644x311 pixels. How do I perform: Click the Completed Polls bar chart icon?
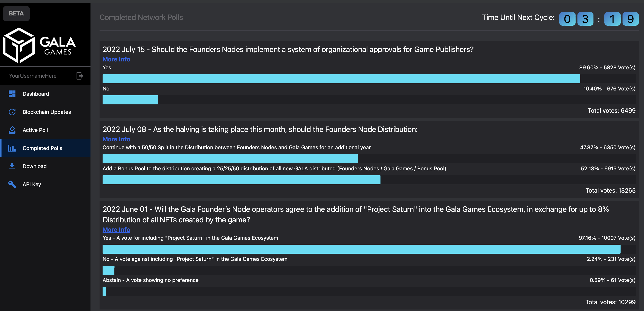coord(12,148)
